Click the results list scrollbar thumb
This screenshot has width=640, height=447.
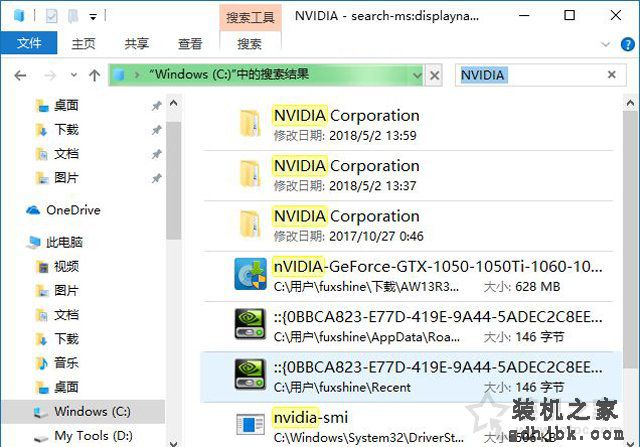coord(630,241)
